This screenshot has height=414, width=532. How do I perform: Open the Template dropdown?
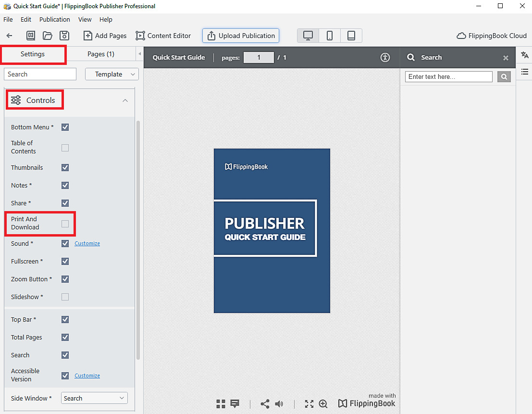click(x=112, y=74)
